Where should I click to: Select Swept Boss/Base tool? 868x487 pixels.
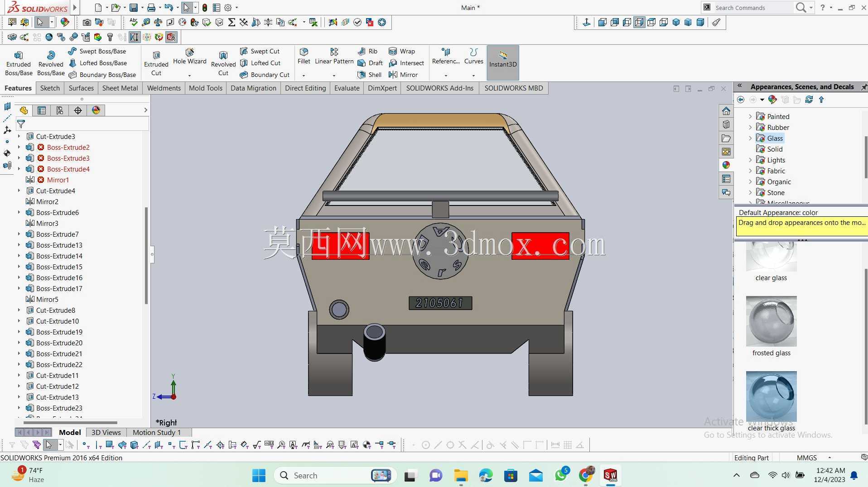[97, 51]
